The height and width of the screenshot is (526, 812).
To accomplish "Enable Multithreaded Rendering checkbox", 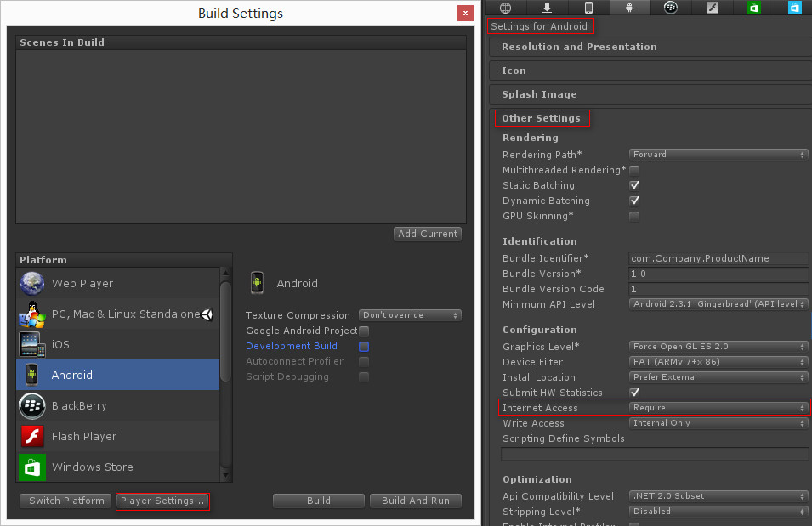I will click(634, 170).
